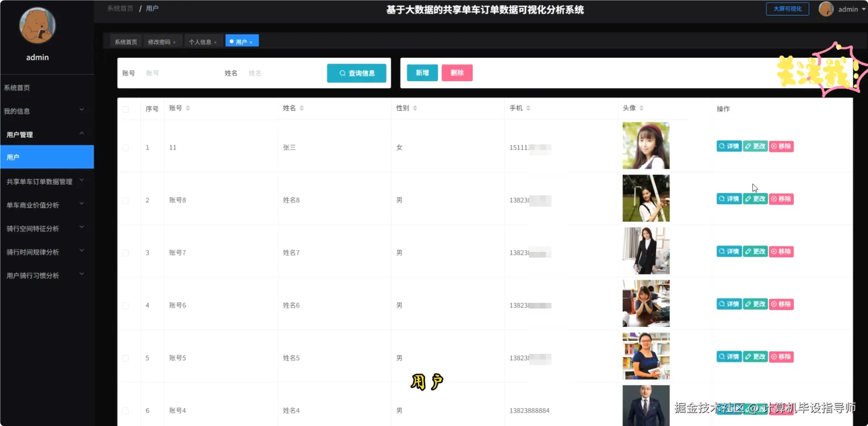Viewport: 868px width, 426px height.
Task: Check the row 2 账号8 checkbox
Action: [x=126, y=200]
